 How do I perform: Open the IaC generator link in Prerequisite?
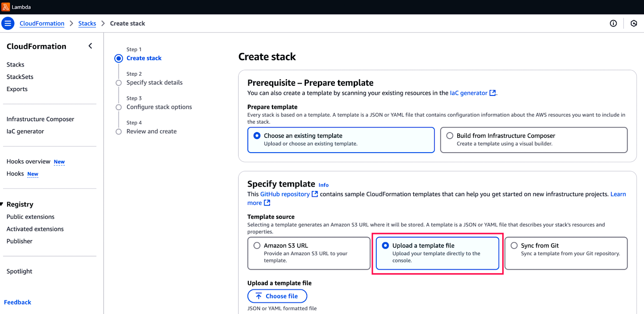pos(469,93)
